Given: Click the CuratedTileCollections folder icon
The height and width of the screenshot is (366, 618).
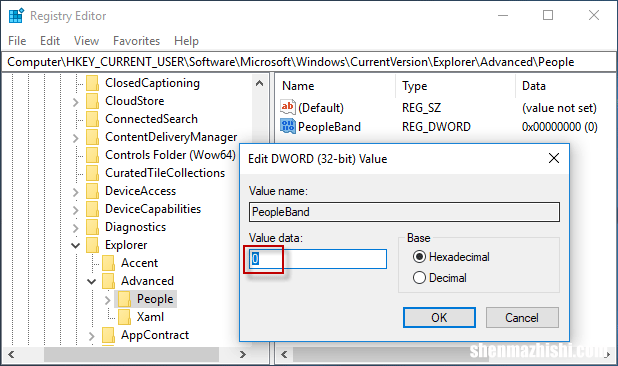Looking at the screenshot, I should coord(93,173).
